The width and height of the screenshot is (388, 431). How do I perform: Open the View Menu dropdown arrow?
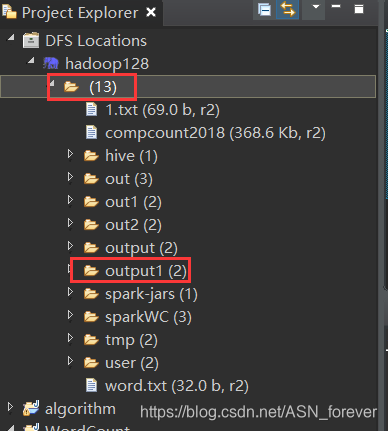pos(315,7)
